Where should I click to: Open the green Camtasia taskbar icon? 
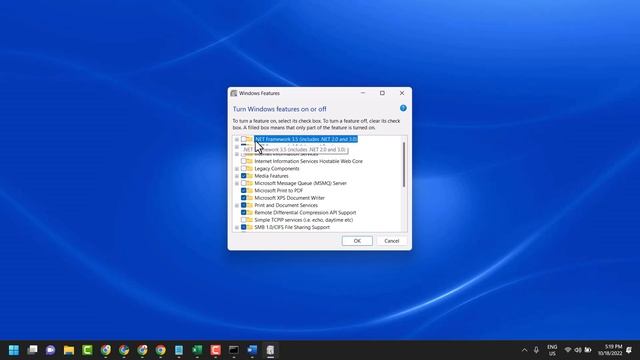(87, 350)
